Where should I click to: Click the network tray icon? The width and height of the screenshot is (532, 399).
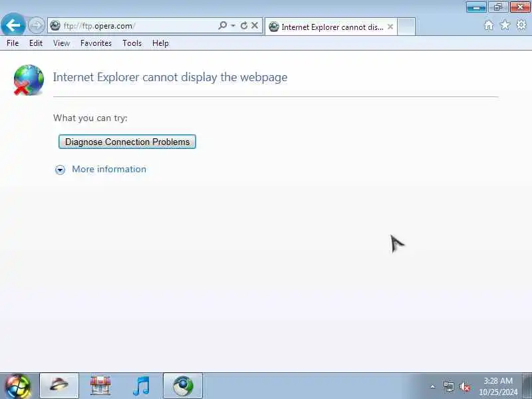coord(448,386)
